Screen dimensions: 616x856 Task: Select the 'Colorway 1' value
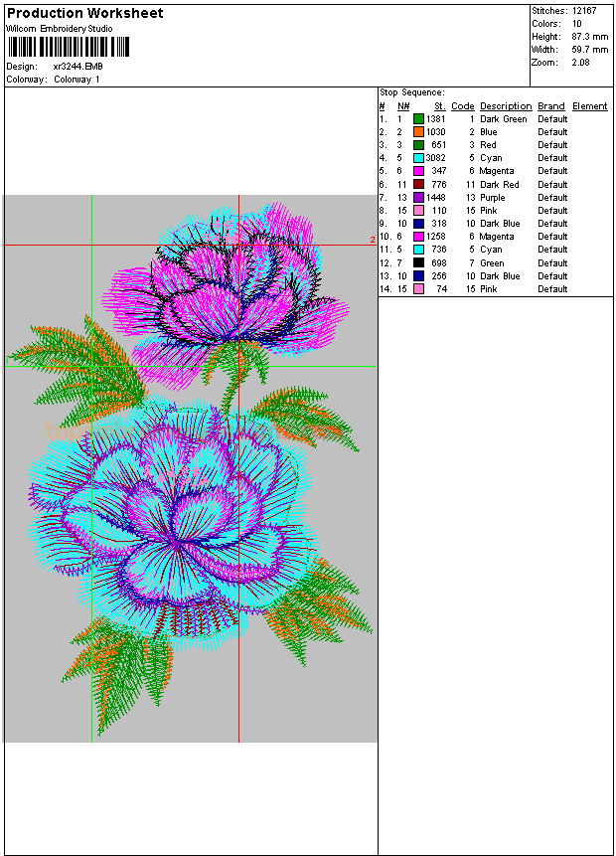coord(77,80)
